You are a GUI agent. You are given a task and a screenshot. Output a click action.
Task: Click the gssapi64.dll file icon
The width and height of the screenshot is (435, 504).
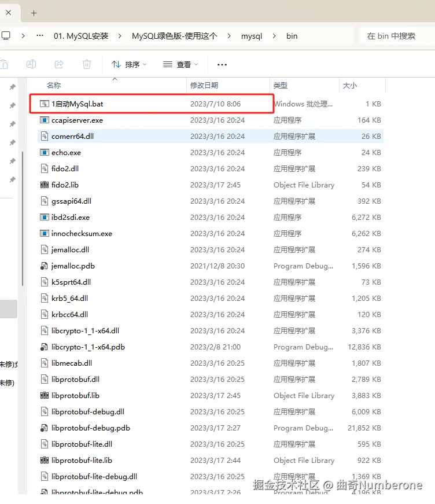click(45, 201)
